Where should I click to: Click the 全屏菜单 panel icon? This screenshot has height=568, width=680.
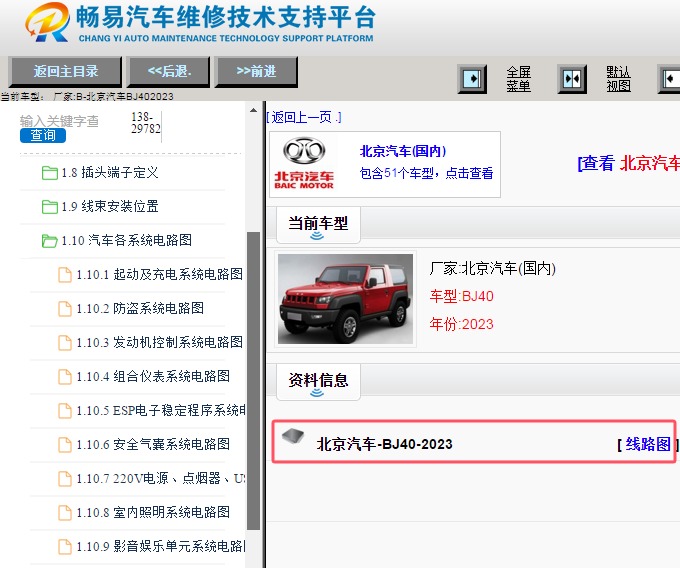[472, 79]
